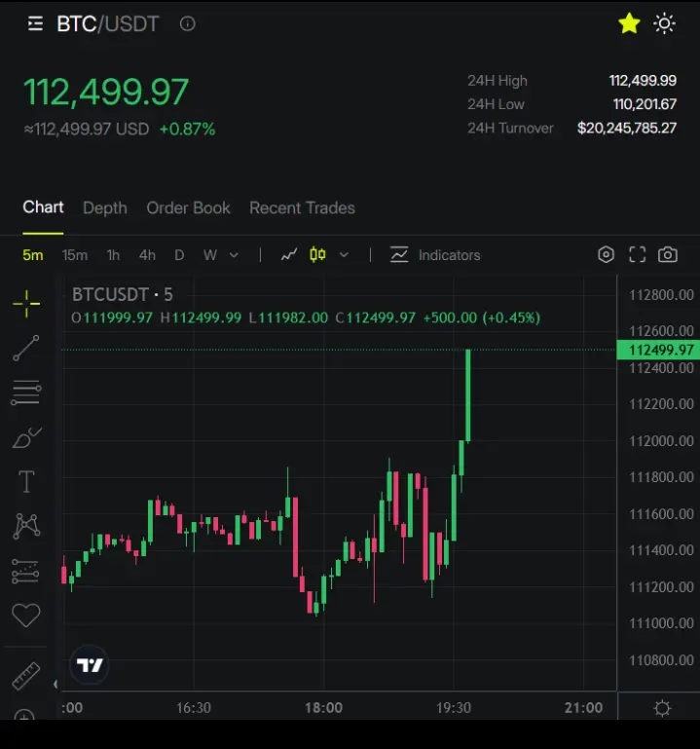Image resolution: width=700 pixels, height=749 pixels.
Task: Click the 16:30 time axis label
Action: (194, 707)
